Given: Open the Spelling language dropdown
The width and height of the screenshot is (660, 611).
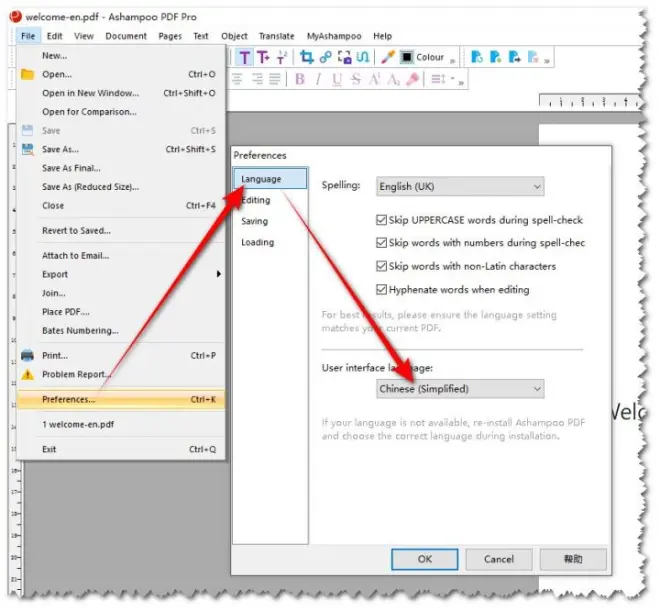Looking at the screenshot, I should (x=460, y=186).
